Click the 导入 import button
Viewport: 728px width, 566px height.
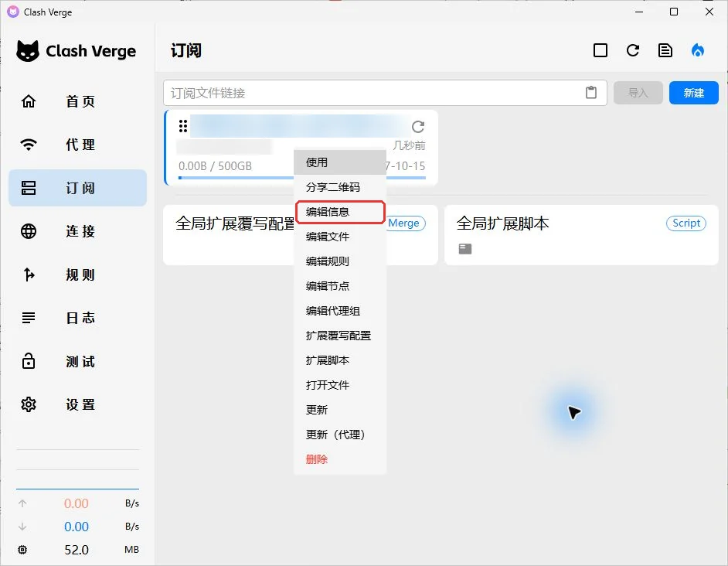638,93
